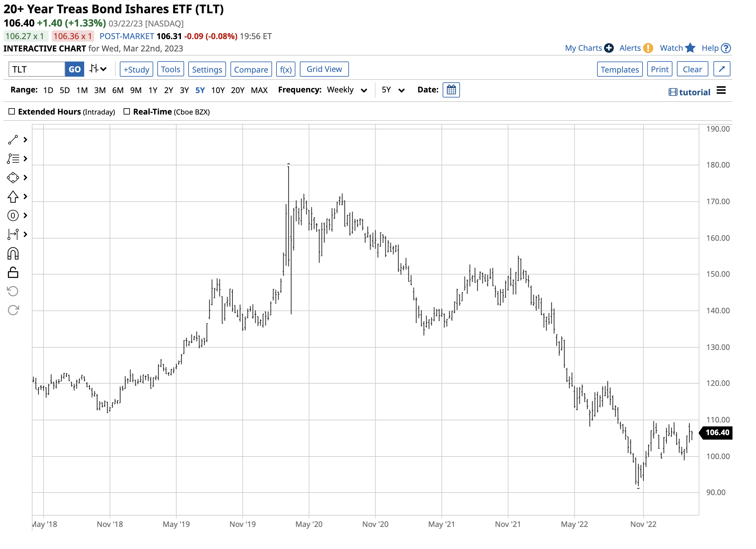
Task: Click the undo arrow icon
Action: [x=13, y=292]
